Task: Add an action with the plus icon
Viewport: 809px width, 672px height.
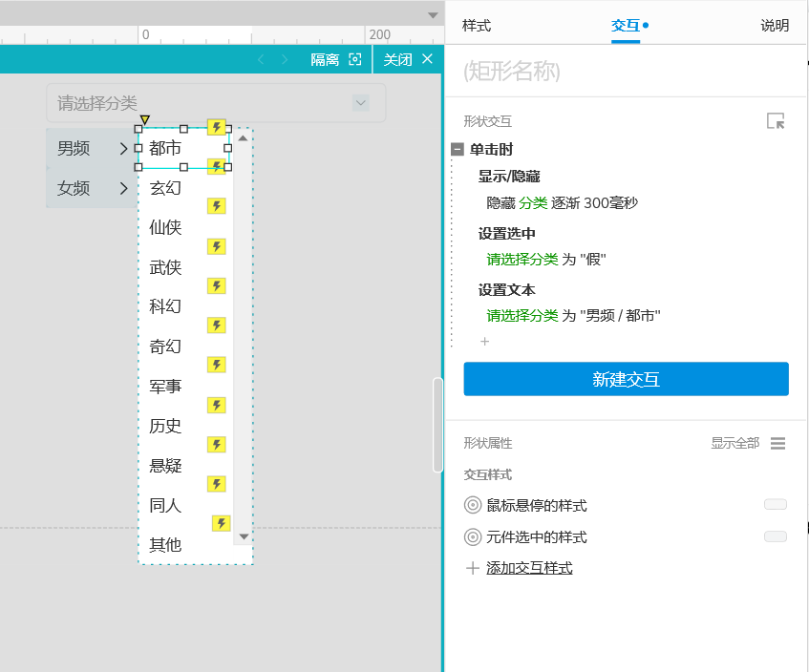Action: tap(484, 342)
